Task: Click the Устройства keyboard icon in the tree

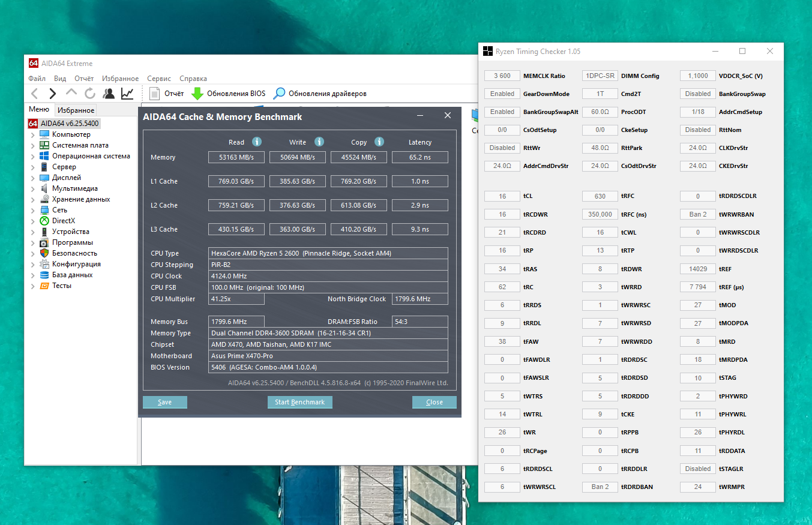Action: (44, 232)
